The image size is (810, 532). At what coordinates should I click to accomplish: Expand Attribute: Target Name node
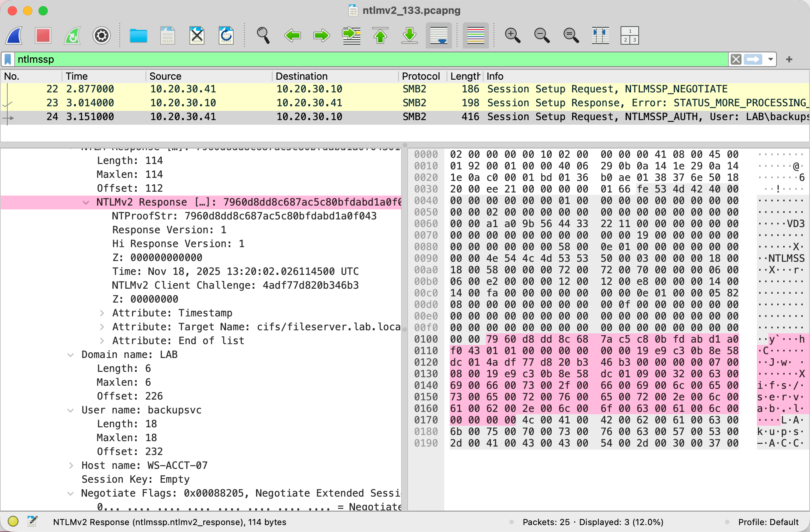click(102, 327)
